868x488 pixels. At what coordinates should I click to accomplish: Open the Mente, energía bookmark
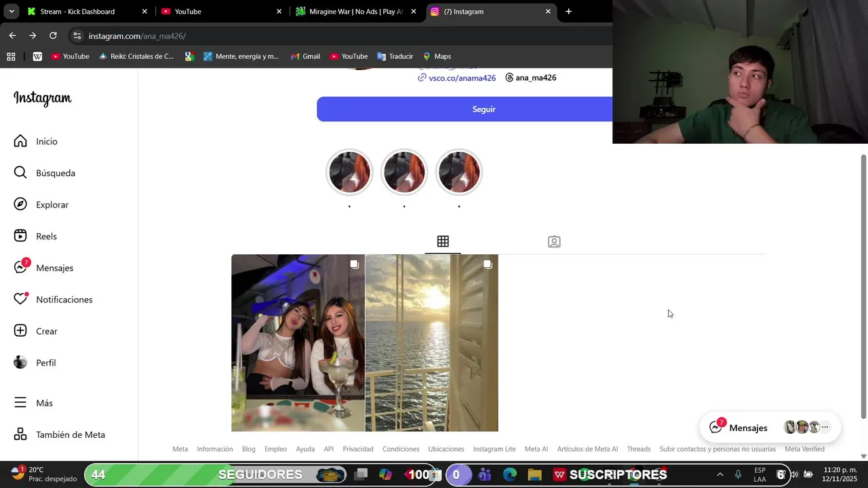(x=241, y=56)
